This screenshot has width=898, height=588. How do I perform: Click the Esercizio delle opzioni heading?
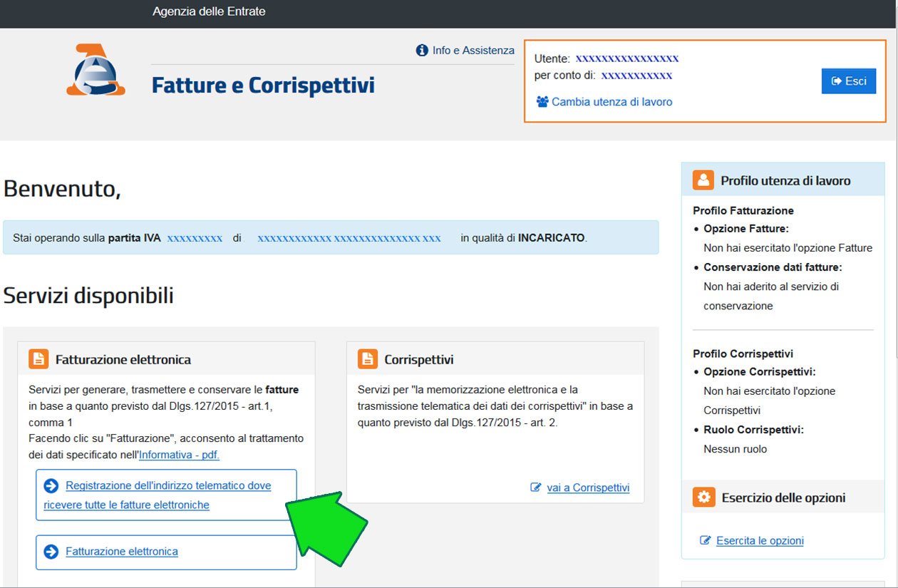pos(783,497)
